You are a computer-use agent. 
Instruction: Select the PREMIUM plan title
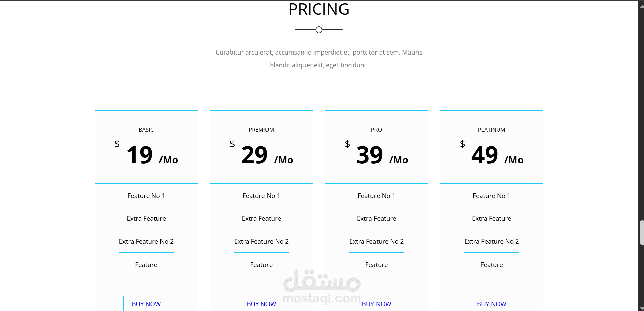[x=261, y=130]
